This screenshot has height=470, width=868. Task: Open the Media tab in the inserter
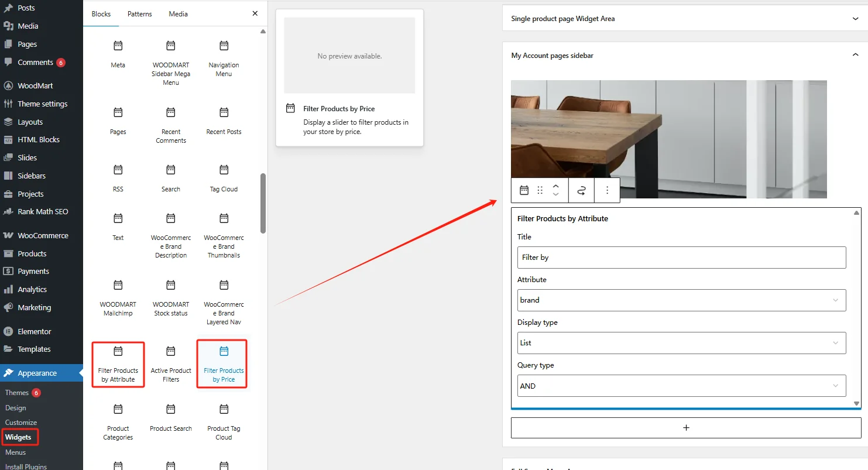point(177,13)
